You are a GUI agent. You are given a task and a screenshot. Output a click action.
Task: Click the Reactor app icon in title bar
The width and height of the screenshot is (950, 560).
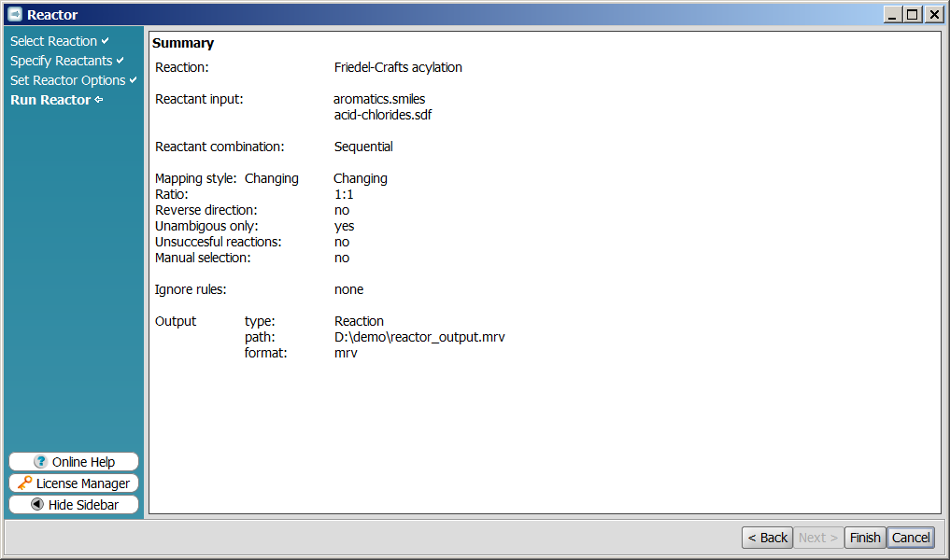(x=15, y=14)
